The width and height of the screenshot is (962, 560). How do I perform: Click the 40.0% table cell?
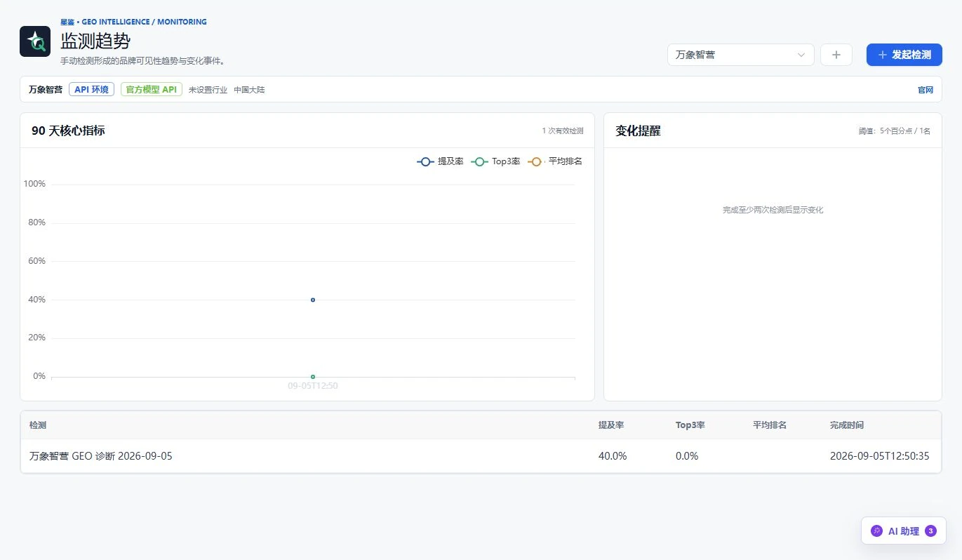[613, 456]
